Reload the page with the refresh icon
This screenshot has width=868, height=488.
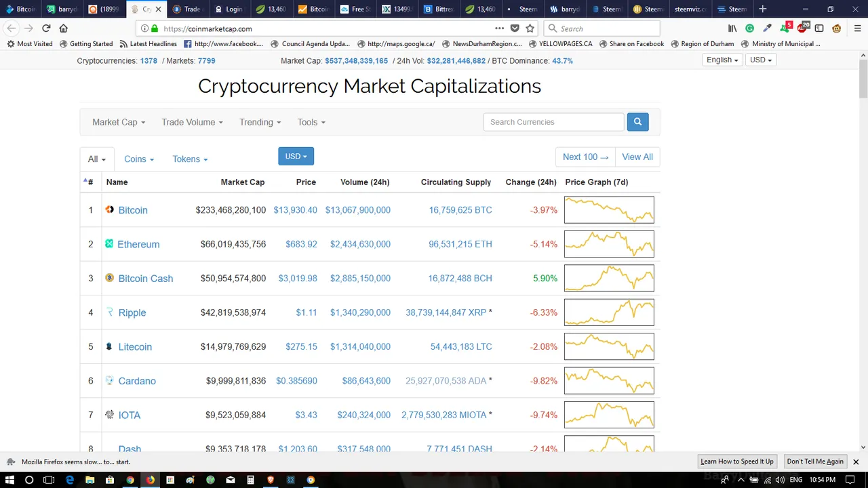coord(46,28)
